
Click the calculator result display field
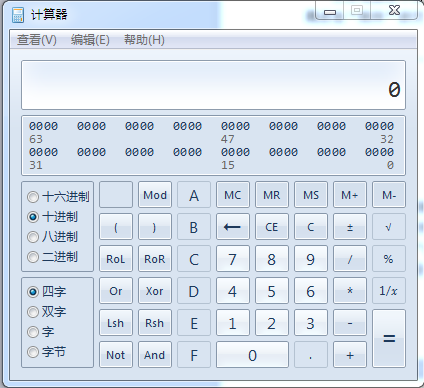point(213,85)
